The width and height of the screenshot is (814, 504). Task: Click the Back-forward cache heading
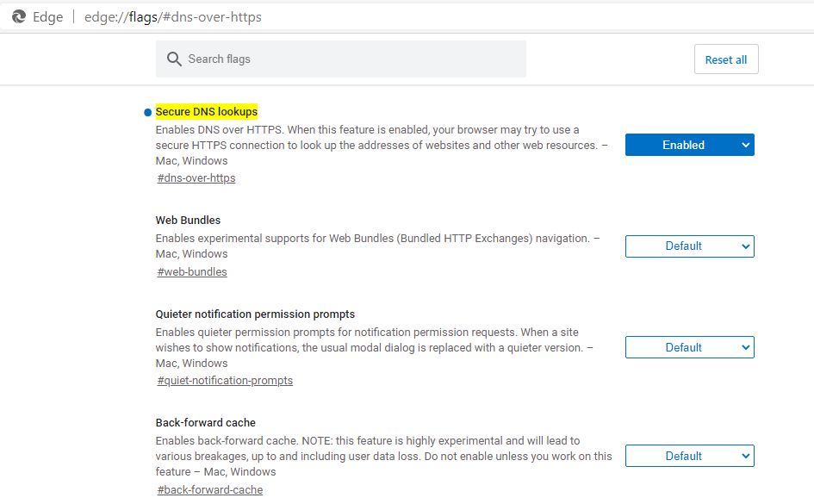pos(205,423)
